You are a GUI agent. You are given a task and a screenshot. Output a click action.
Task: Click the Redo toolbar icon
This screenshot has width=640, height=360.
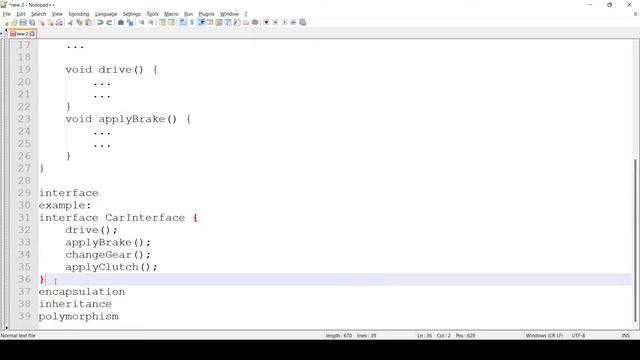tap(109, 22)
